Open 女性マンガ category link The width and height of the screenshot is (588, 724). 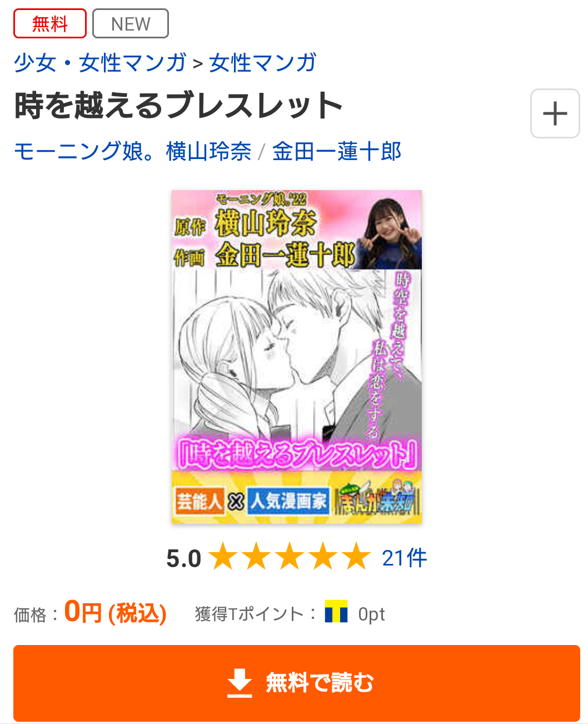(x=263, y=63)
